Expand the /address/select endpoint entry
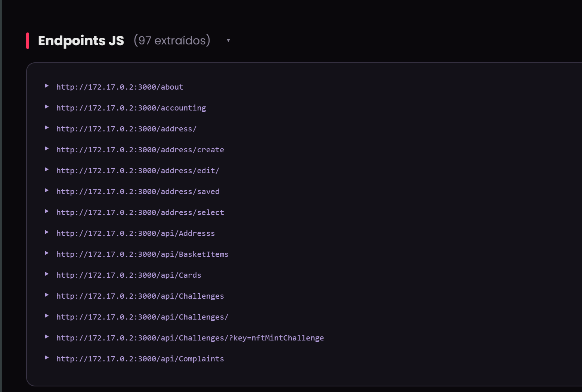582x392 pixels. point(47,211)
